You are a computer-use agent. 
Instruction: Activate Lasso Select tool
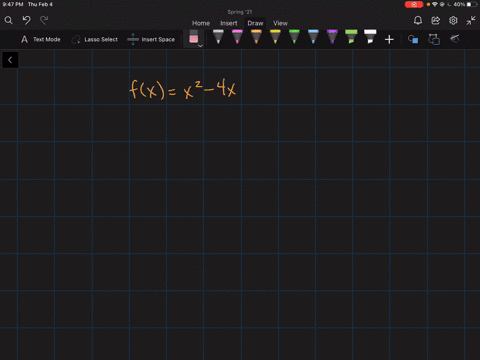coord(94,39)
